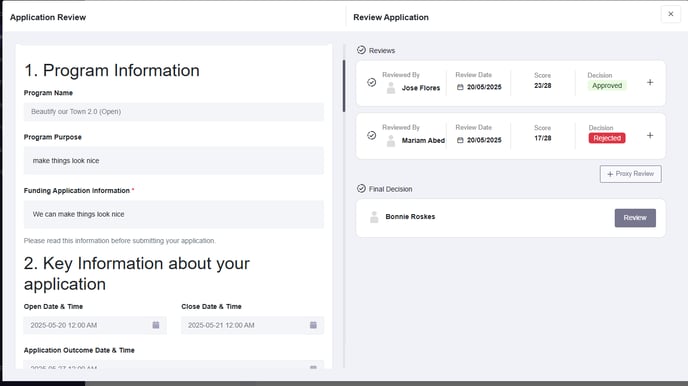Click the Approved decision badge
Image resolution: width=688 pixels, height=386 pixels.
[x=607, y=86]
